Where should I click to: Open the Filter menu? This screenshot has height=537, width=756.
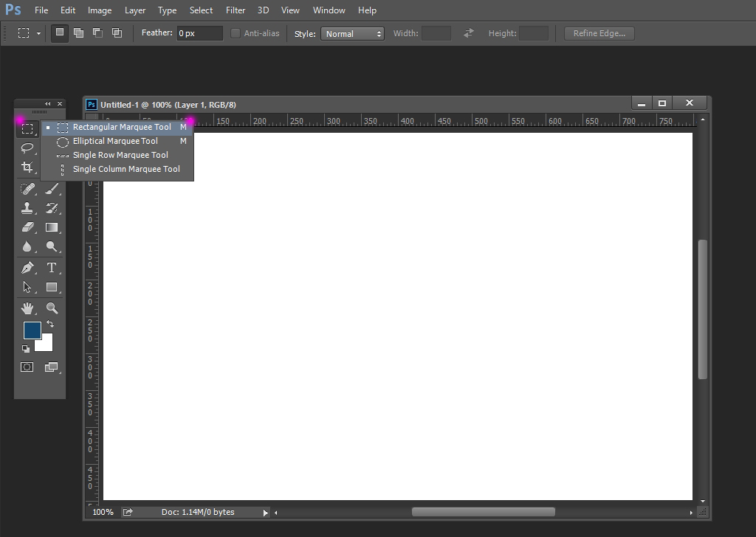coord(236,10)
